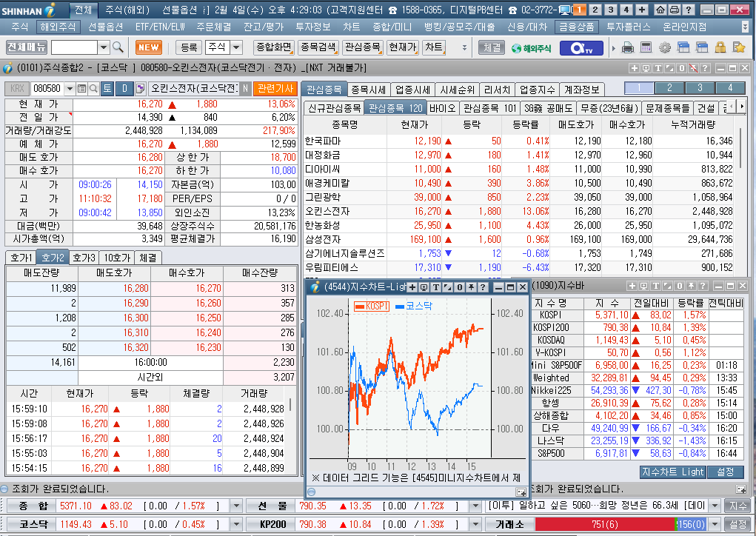Select 관심종목 101 watchlist tab
This screenshot has width=756, height=536.
tap(489, 108)
